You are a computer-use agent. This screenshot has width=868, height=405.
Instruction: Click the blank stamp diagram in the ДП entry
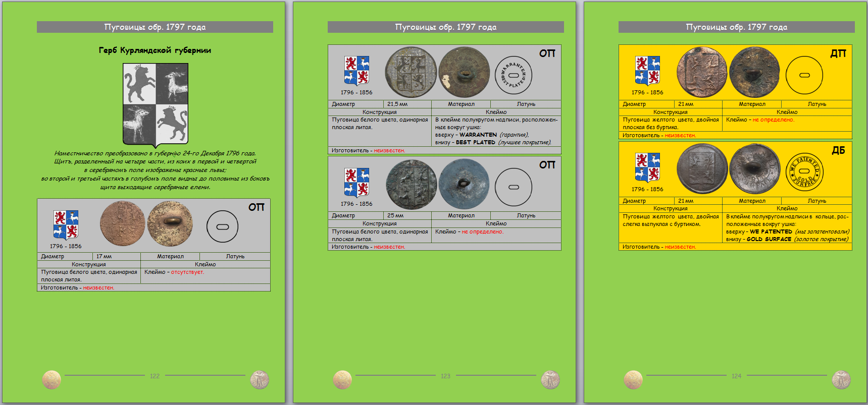click(804, 75)
